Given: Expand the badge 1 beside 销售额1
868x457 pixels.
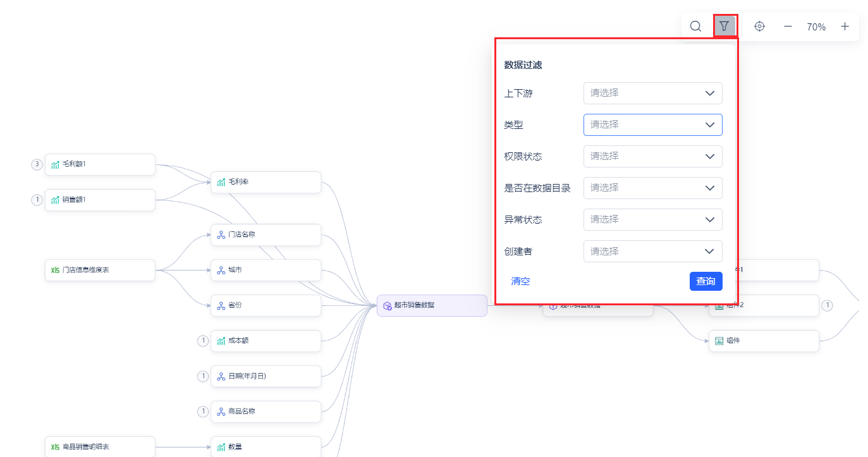Looking at the screenshot, I should [x=37, y=200].
